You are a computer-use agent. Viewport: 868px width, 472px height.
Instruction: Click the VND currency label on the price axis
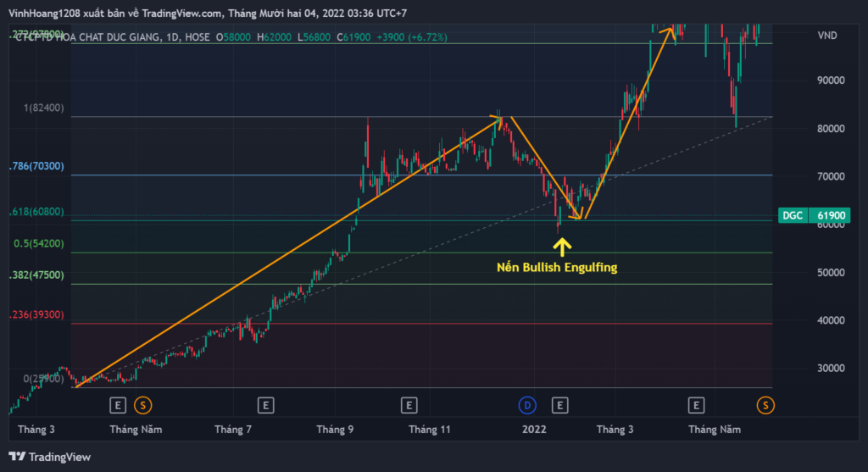click(827, 36)
